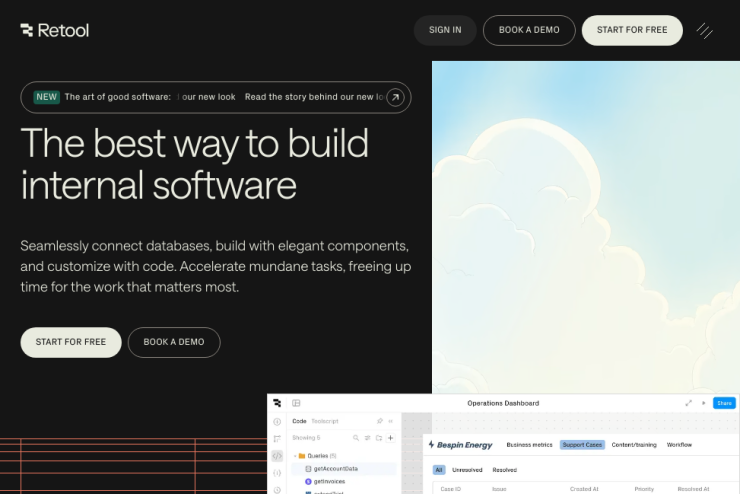
Task: Select the Support Cases tab
Action: pos(582,444)
